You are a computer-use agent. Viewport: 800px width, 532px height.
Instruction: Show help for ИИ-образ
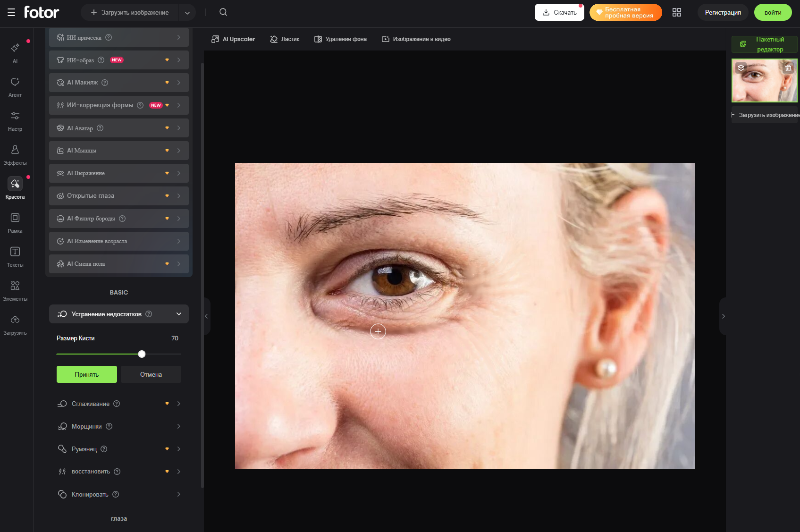[101, 60]
